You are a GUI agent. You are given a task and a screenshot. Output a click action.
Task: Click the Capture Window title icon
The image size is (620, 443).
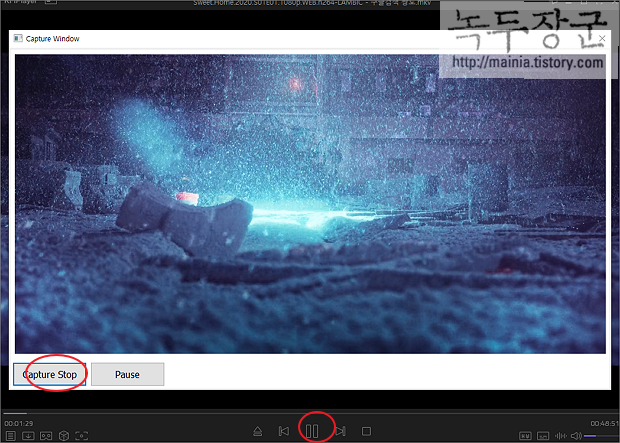[18, 38]
